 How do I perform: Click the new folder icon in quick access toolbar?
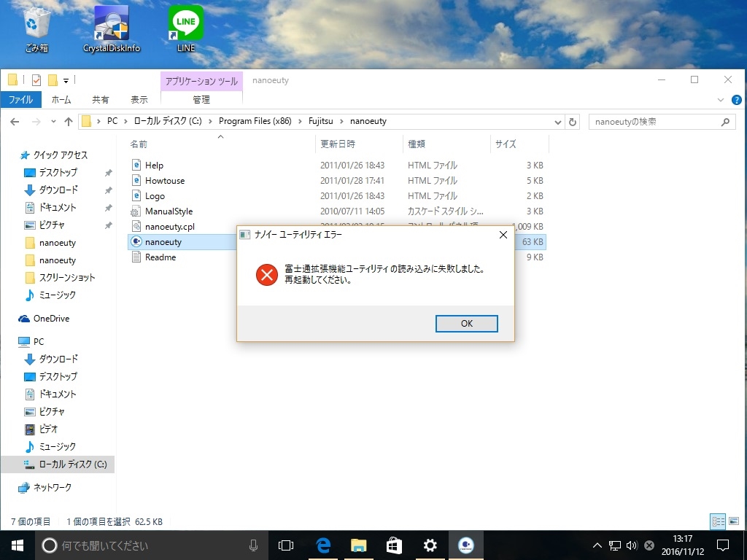click(53, 80)
